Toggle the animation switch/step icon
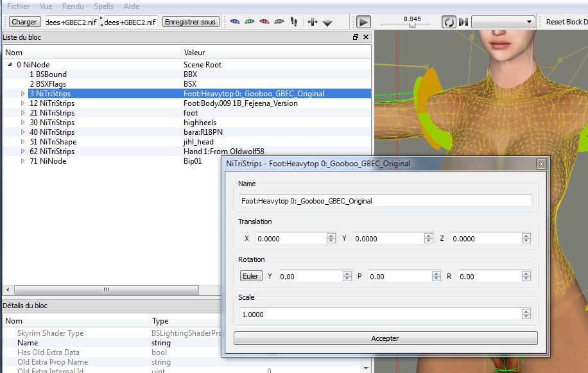The width and height of the screenshot is (588, 373). click(463, 22)
